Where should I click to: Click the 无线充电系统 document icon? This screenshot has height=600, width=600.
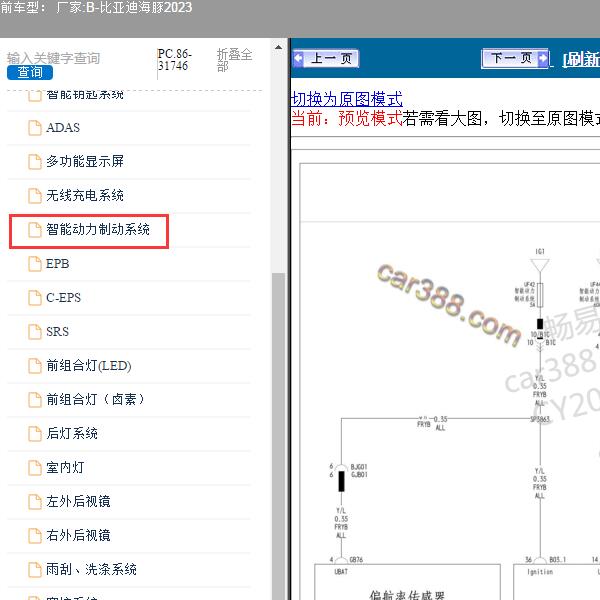[x=35, y=196]
